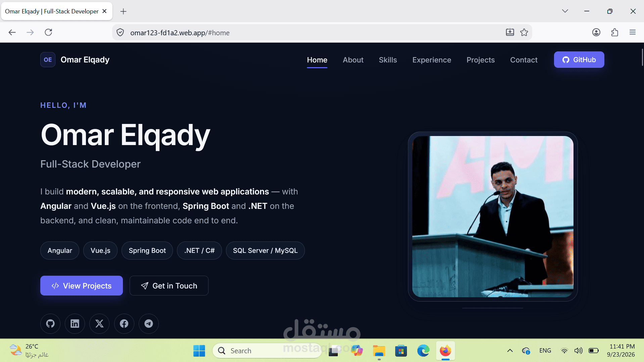The image size is (644, 362).
Task: Click the OE logo badge
Action: (x=48, y=60)
